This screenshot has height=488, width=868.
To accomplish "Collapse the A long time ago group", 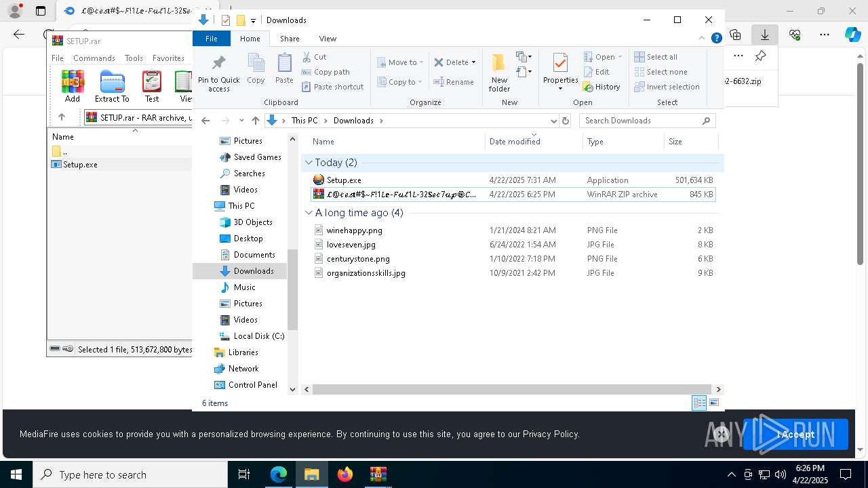I will (x=309, y=213).
